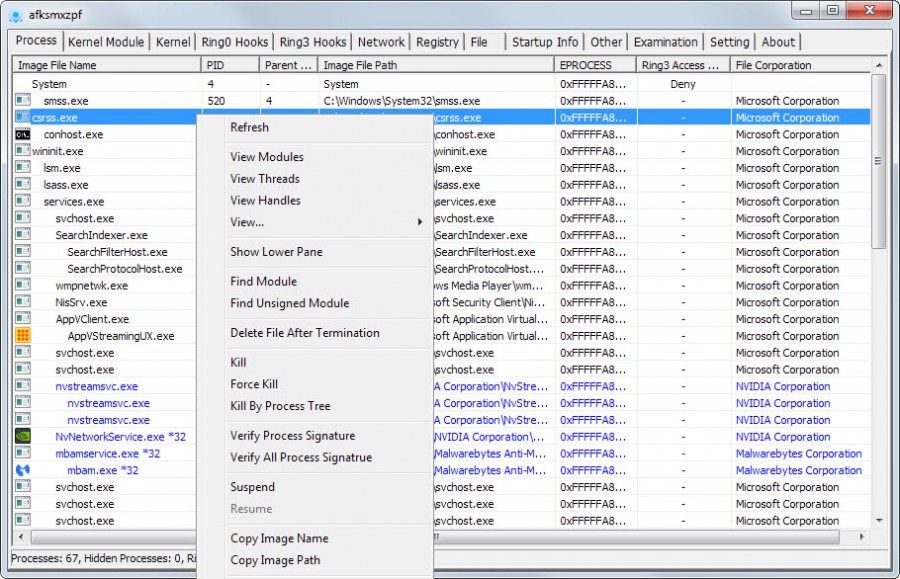
Task: Open the Setting tab
Action: [730, 42]
